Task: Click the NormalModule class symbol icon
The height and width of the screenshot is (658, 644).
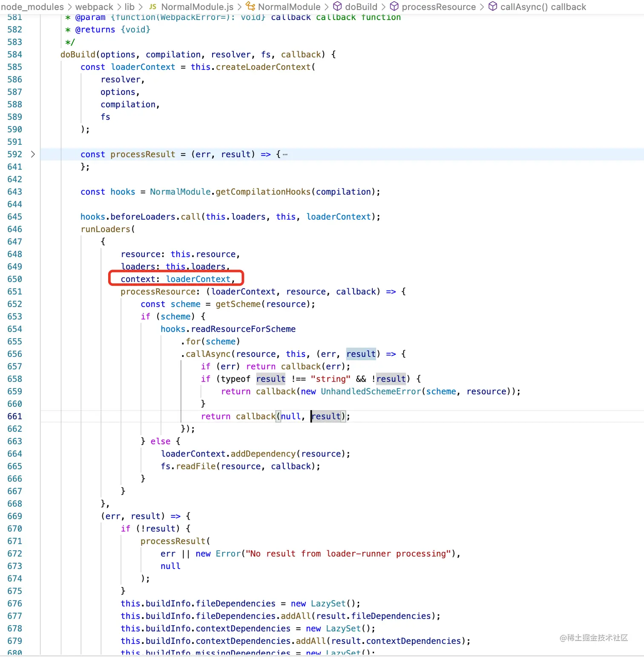Action: [250, 6]
